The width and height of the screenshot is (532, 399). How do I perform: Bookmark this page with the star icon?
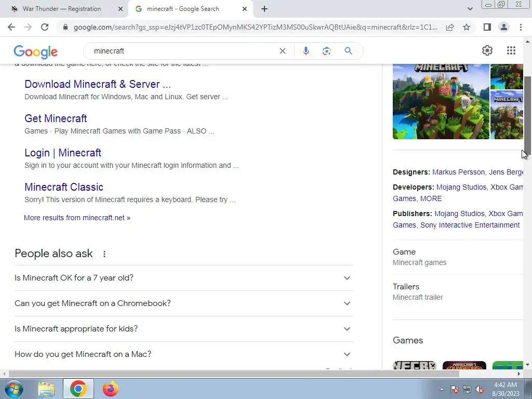click(x=467, y=27)
